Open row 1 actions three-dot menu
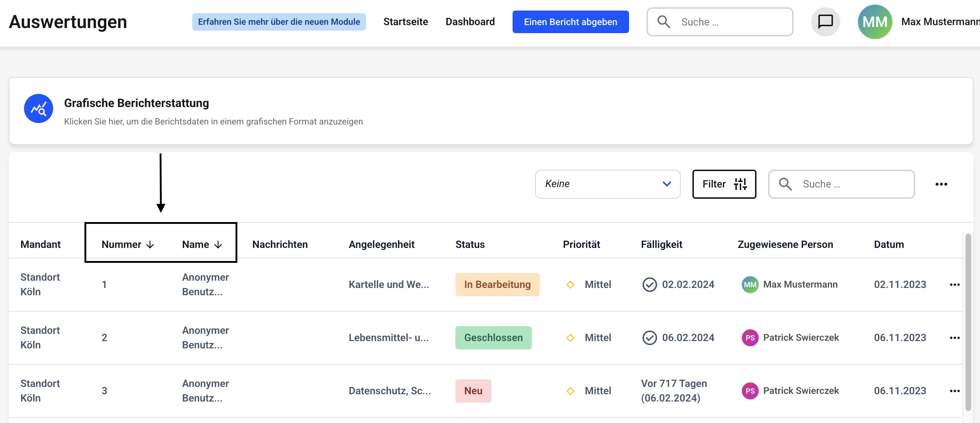 955,285
